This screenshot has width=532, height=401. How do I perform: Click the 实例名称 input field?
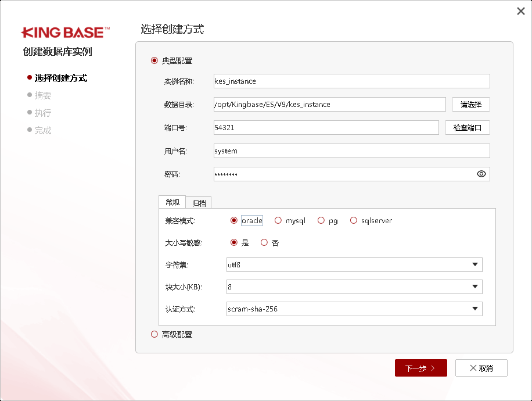[351, 81]
